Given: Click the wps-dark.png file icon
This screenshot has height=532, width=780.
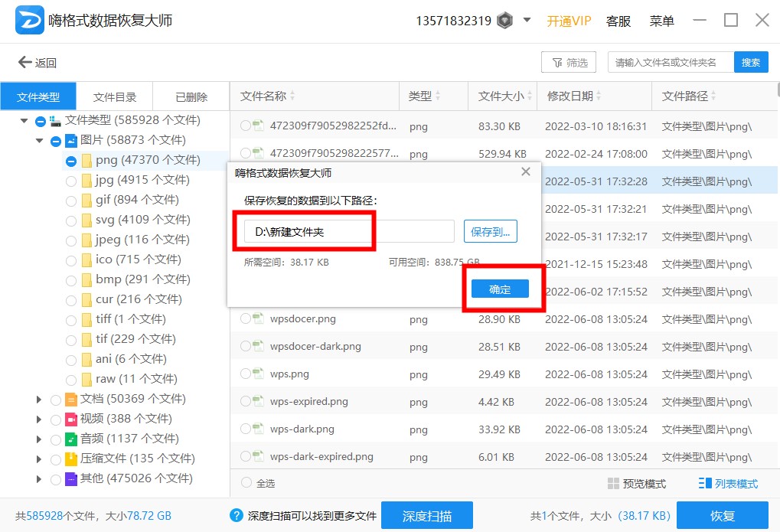Looking at the screenshot, I should tap(258, 429).
